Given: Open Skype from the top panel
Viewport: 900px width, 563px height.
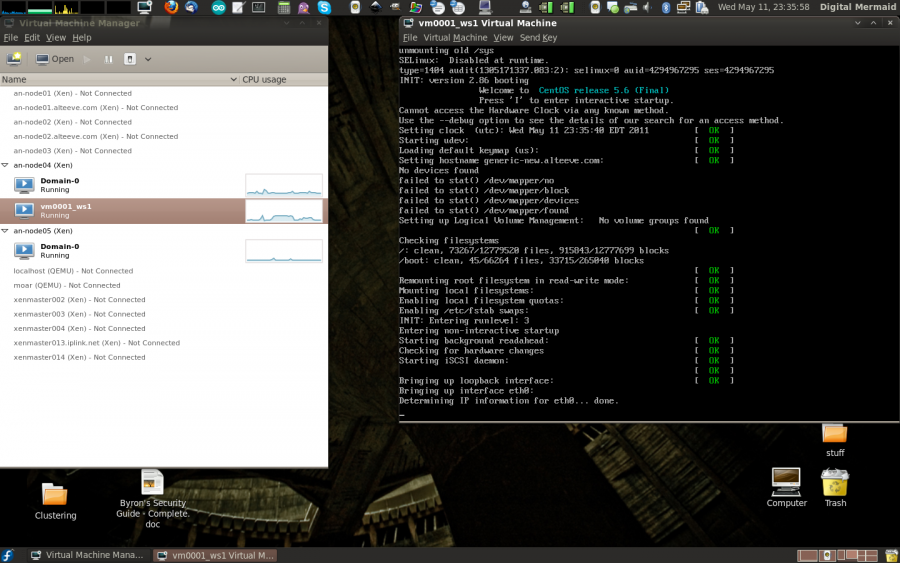Looking at the screenshot, I should click(x=324, y=7).
